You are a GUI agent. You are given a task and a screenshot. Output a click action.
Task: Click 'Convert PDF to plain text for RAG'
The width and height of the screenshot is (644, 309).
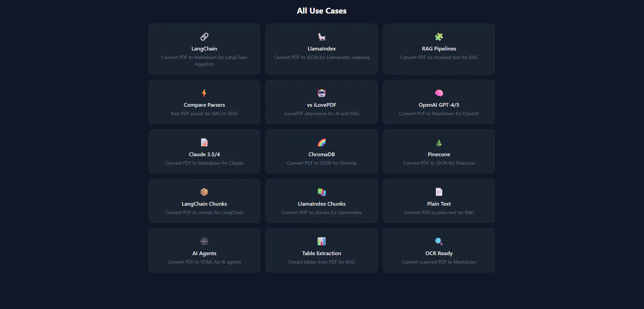(439, 213)
